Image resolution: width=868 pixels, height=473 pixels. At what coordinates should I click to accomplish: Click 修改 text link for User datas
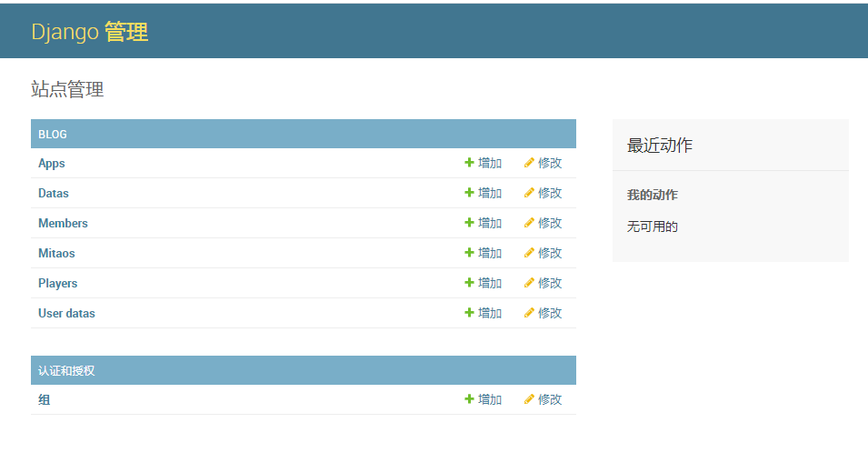coord(550,313)
